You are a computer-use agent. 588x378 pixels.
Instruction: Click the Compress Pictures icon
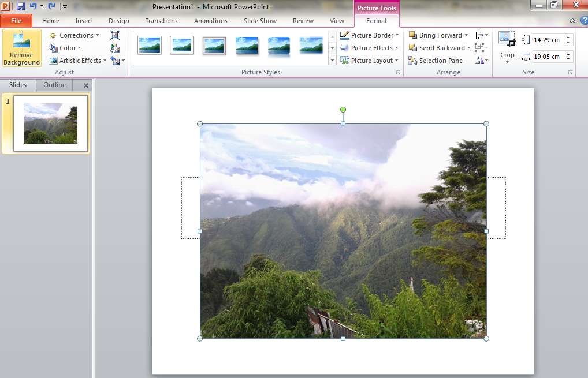pyautogui.click(x=115, y=35)
